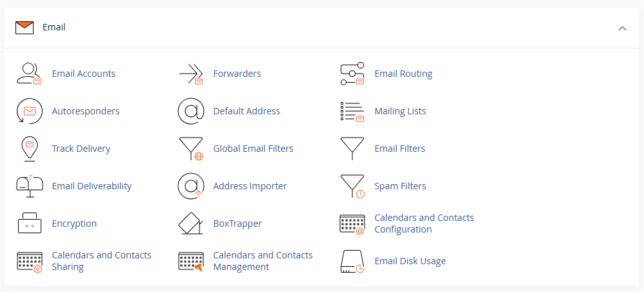The height and width of the screenshot is (292, 644).
Task: Click the Email section header title
Action: [x=54, y=27]
